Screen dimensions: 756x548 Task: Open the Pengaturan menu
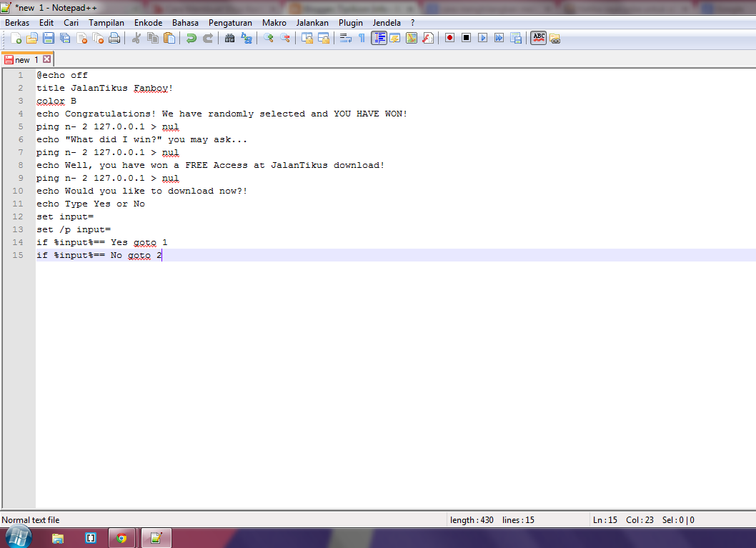pyautogui.click(x=230, y=23)
